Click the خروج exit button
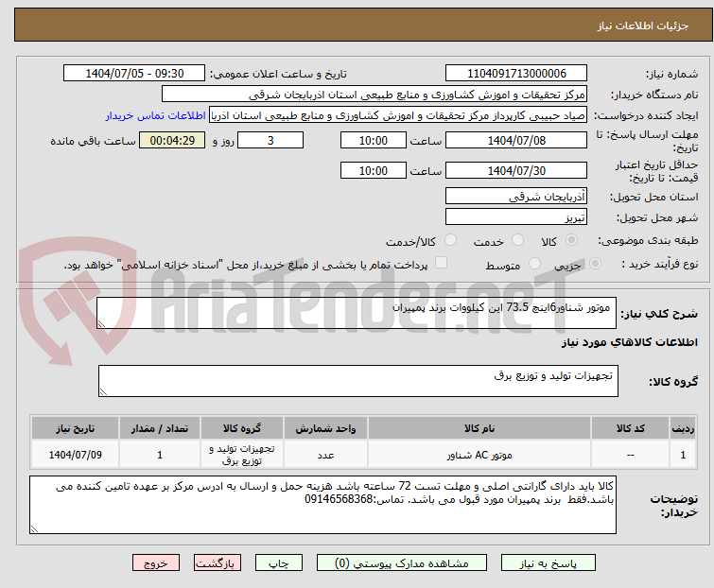This screenshot has width=714, height=588. tap(156, 563)
